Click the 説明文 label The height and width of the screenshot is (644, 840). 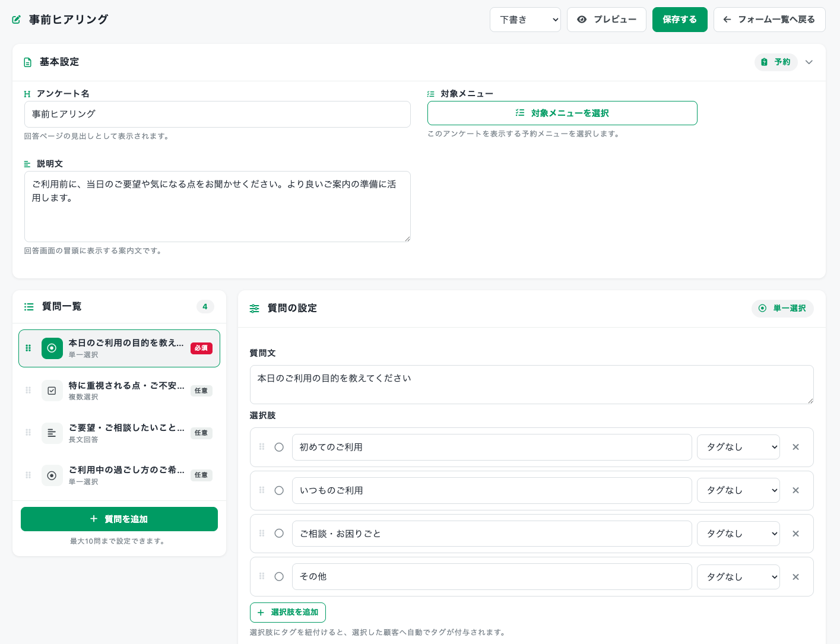pos(50,164)
